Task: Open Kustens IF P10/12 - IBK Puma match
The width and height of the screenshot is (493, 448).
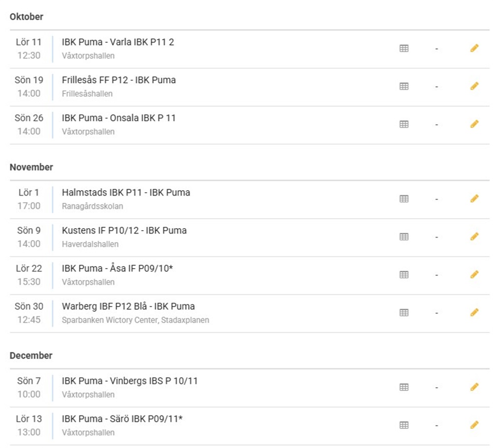Action: pos(124,231)
